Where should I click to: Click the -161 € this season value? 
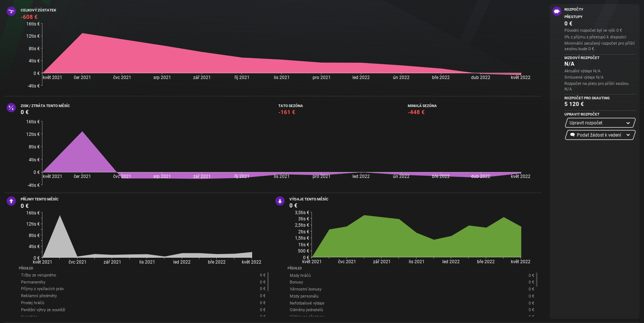point(287,112)
